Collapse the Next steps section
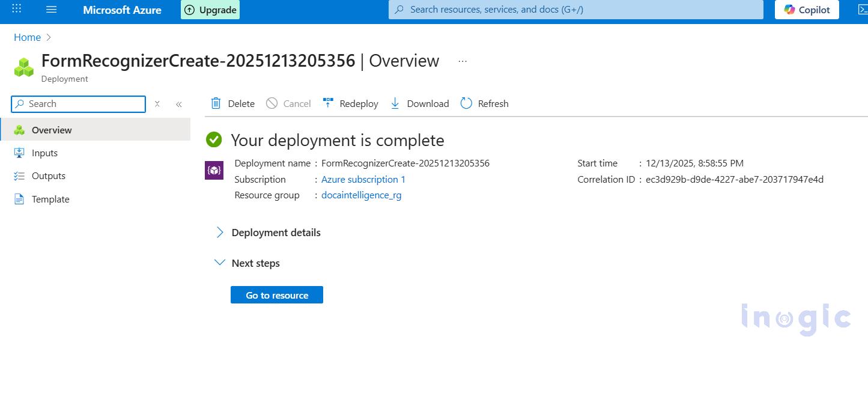The width and height of the screenshot is (868, 399). point(219,263)
